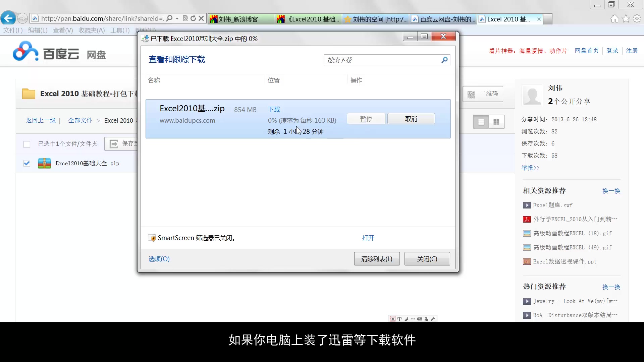Click the 注册 link
The width and height of the screenshot is (644, 362).
632,51
